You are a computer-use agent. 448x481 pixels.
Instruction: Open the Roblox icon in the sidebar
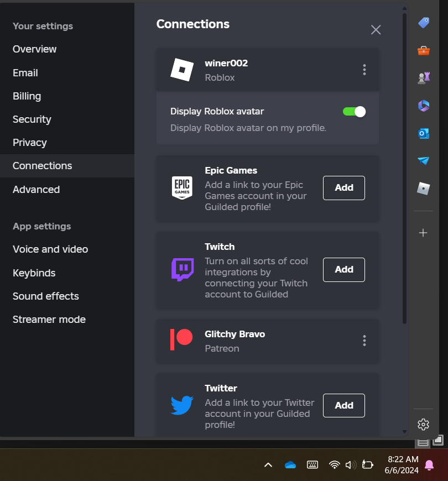424,189
